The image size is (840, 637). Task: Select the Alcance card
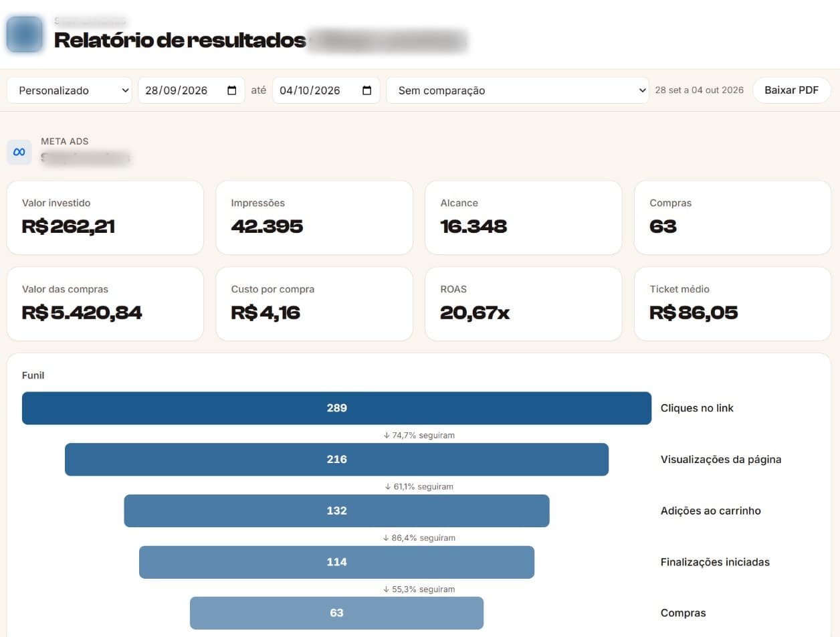tap(524, 217)
